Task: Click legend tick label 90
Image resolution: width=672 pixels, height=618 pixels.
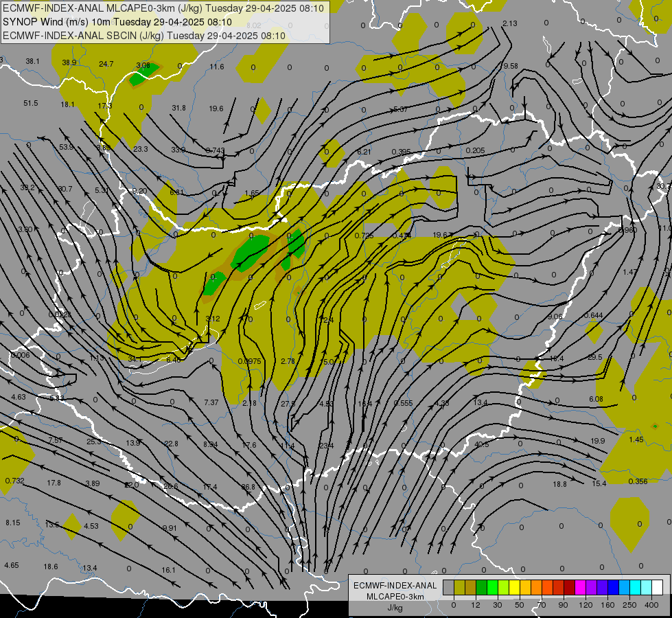Action: (564, 605)
